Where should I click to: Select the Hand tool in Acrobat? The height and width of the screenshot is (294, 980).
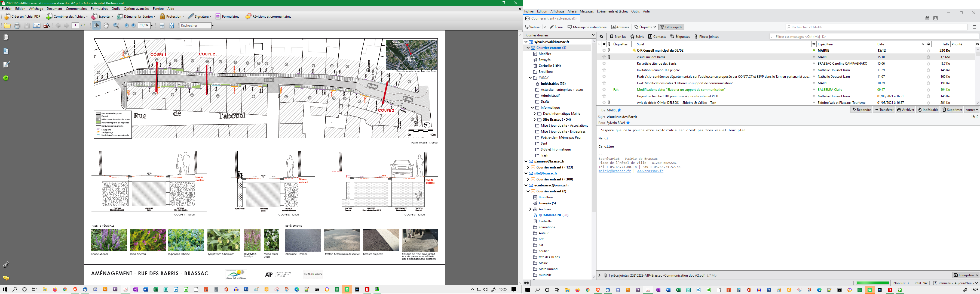106,26
